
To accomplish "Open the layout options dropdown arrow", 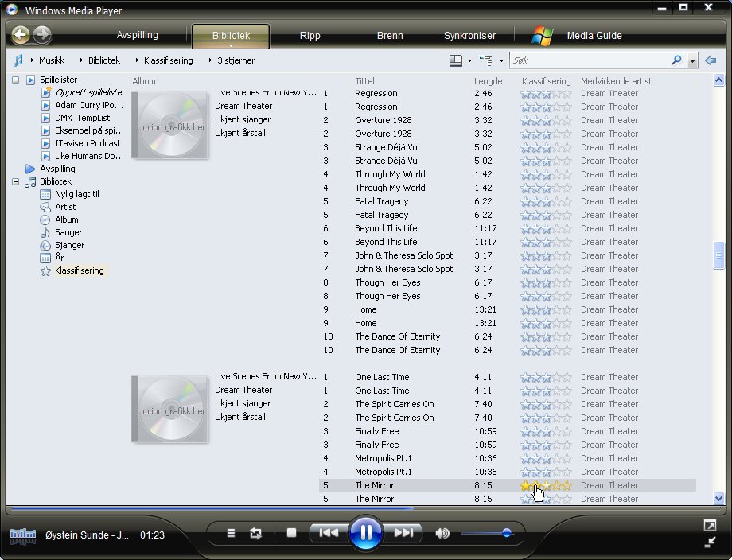I will pyautogui.click(x=469, y=60).
